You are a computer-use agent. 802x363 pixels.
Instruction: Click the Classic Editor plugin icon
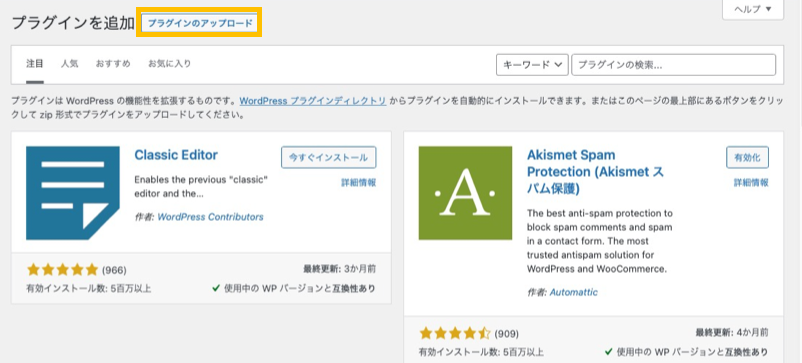(x=73, y=193)
